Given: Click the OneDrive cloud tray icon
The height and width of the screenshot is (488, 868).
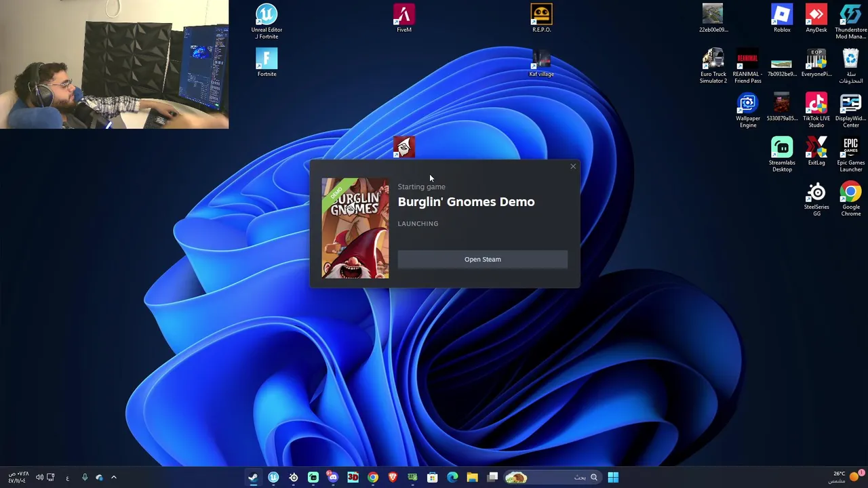Looking at the screenshot, I should tap(99, 477).
